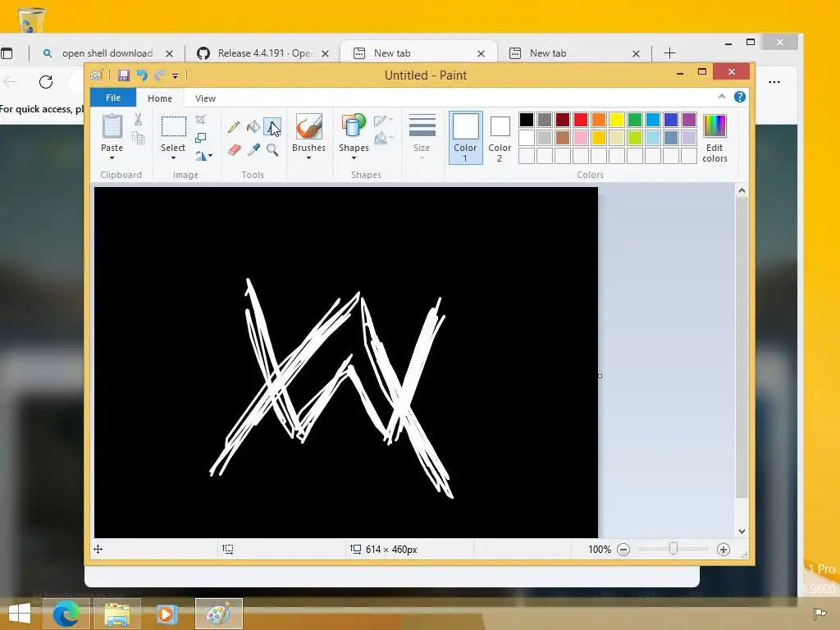The height and width of the screenshot is (630, 840).
Task: Select Color 2 background box
Action: pyautogui.click(x=500, y=137)
